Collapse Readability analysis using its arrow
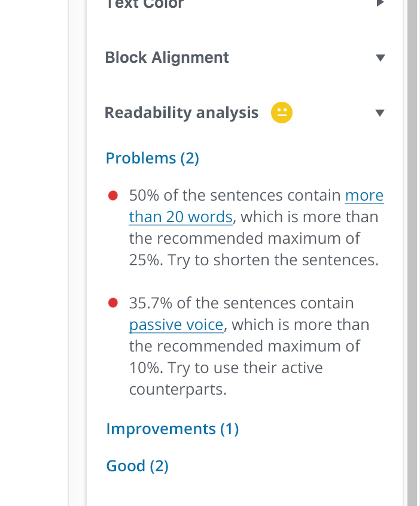 pos(379,113)
